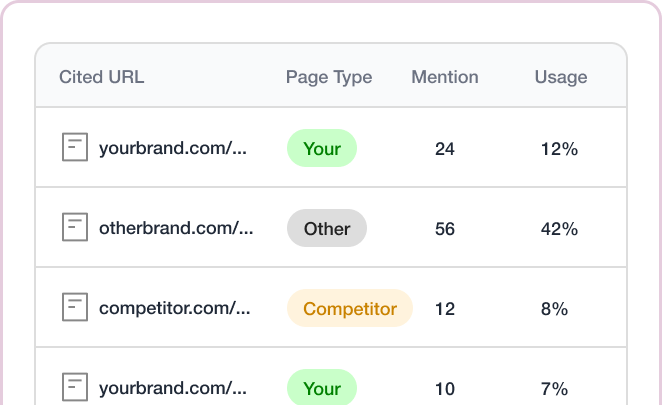
Task: Open the competitor.com/... cited URL
Action: (175, 308)
